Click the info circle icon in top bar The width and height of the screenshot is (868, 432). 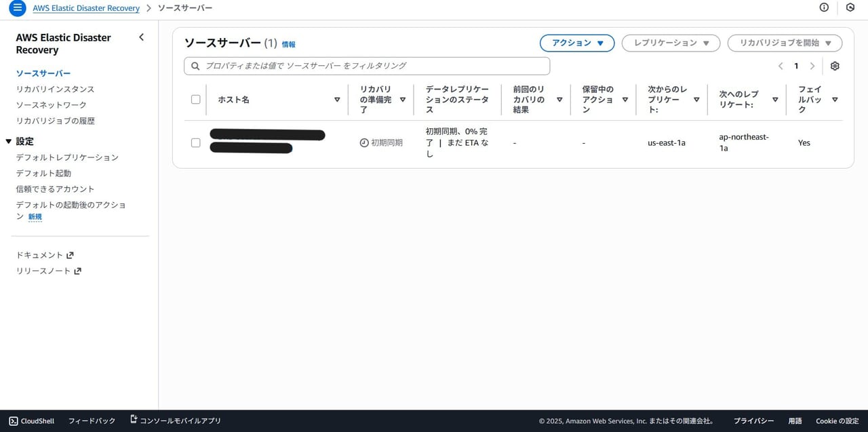824,7
